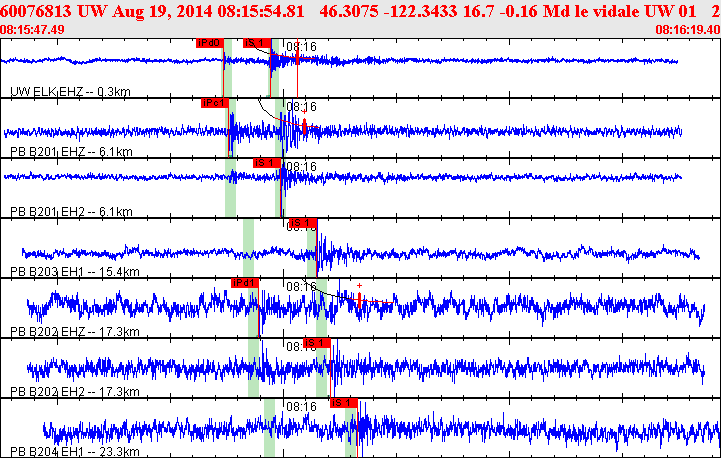Click the start time 08:15:47.49 label
The height and width of the screenshot is (458, 721).
32,30
